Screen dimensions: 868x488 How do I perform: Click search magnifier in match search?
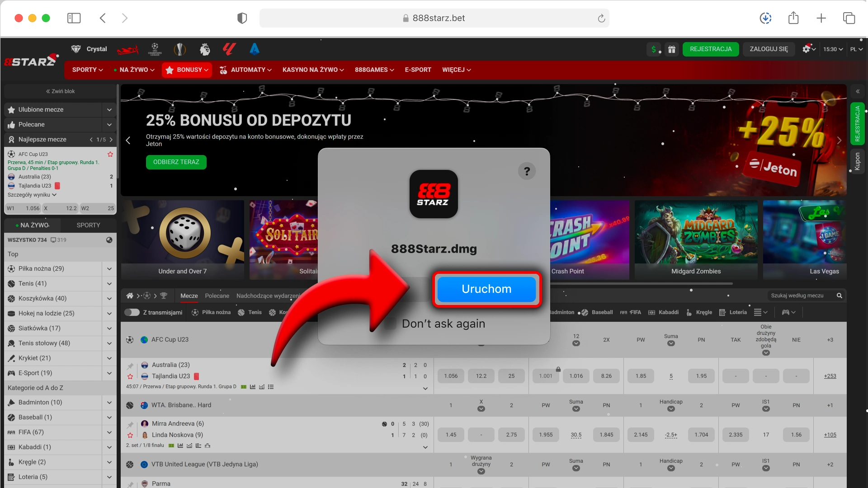click(x=840, y=296)
